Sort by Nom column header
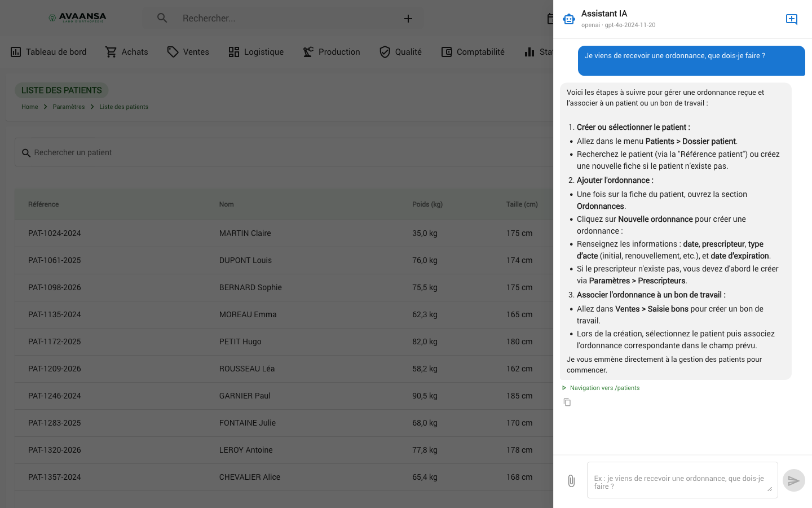 [227, 204]
